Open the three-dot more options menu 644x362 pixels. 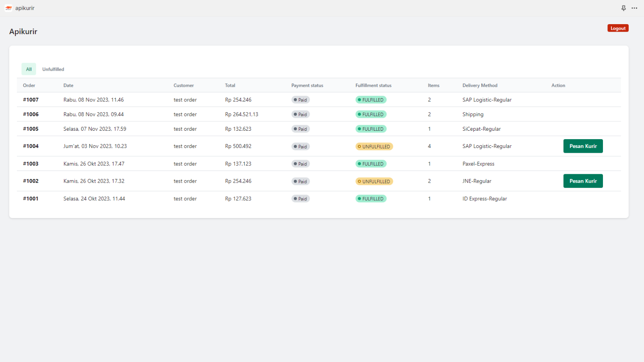tap(634, 8)
